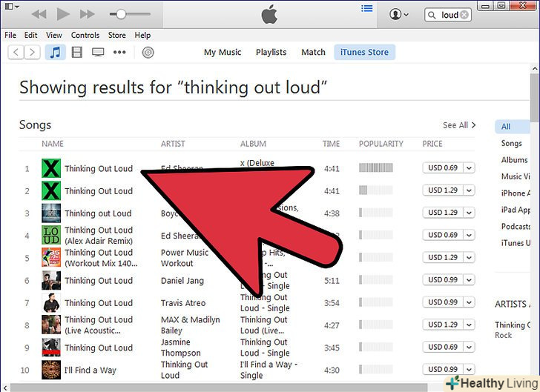Open price dropdown arrow for song 5

coord(469,257)
